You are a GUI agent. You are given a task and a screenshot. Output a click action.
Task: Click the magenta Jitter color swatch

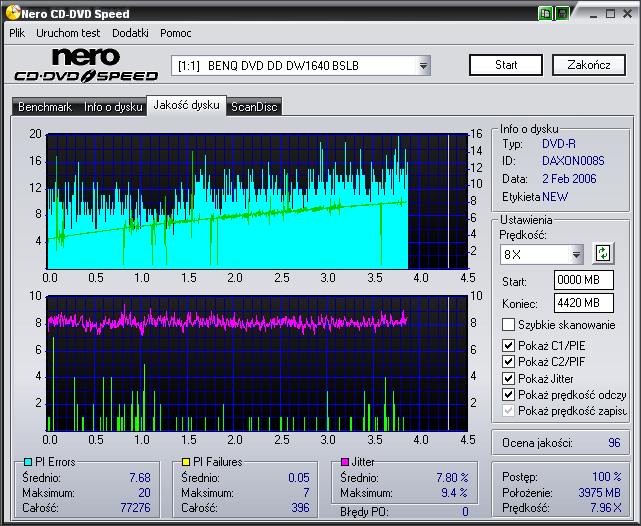(345, 462)
